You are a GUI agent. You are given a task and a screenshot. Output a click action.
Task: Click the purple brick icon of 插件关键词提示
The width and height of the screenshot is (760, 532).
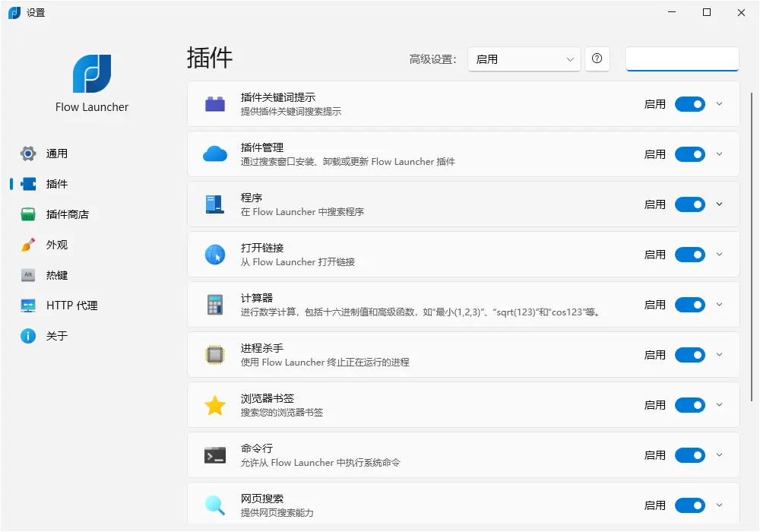(215, 104)
